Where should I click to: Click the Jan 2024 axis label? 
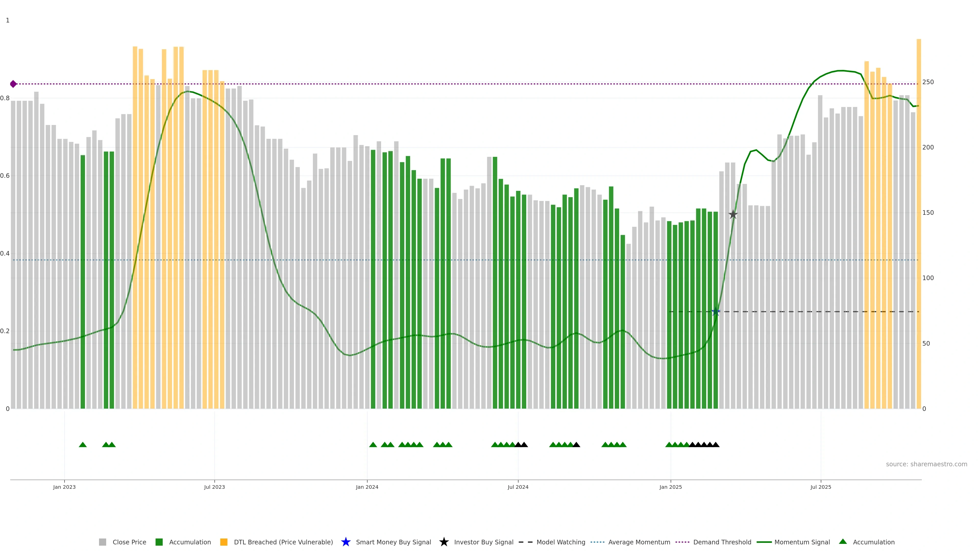pos(367,487)
